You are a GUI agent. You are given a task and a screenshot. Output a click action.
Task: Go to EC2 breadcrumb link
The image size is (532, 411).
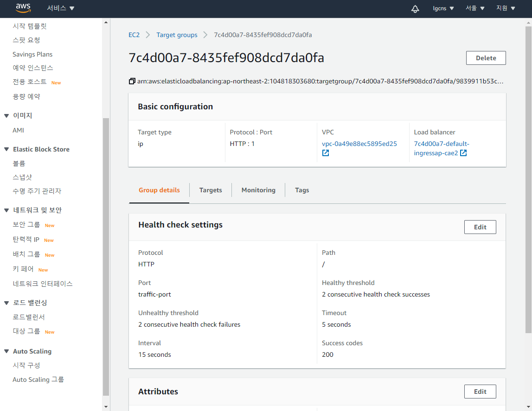[x=134, y=35]
